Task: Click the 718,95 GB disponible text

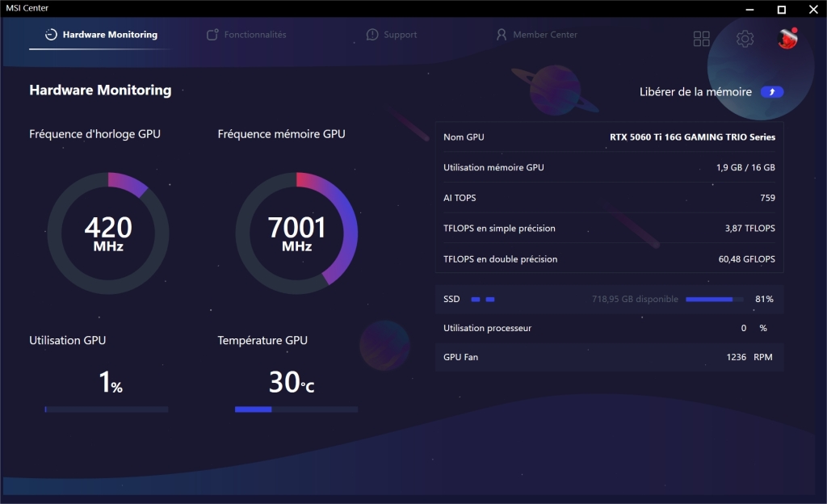Action: (x=635, y=299)
